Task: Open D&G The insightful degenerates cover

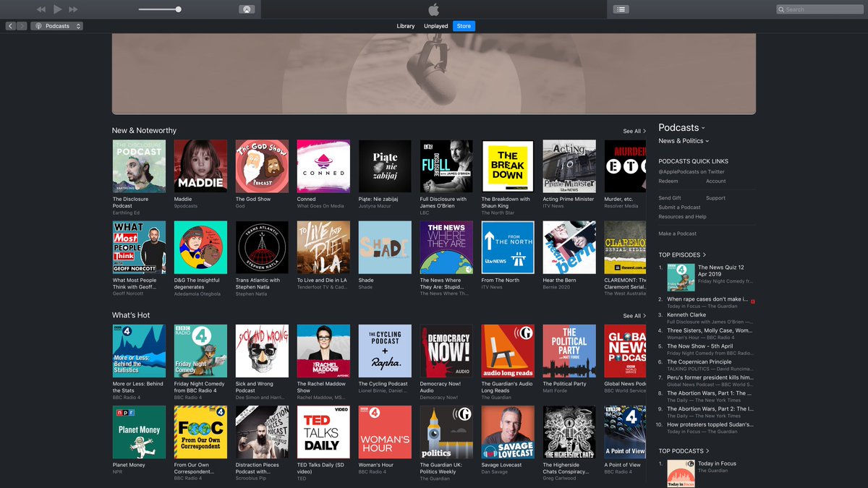Action: pos(200,247)
